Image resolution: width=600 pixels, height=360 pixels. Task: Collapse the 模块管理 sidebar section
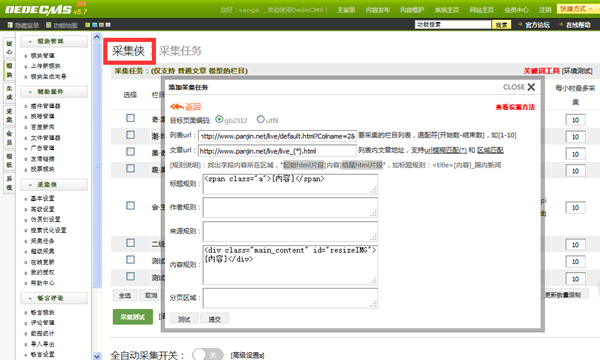30,41
